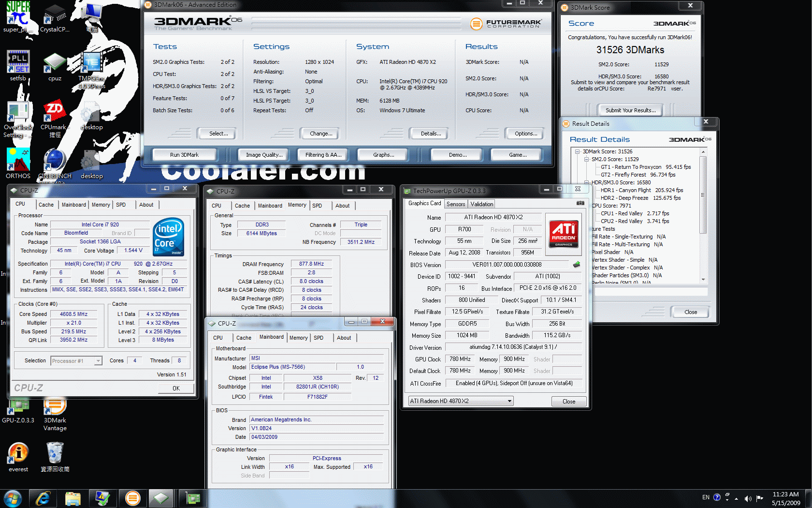Click the Intel Core i7 logo in CPU-Z

(x=168, y=237)
